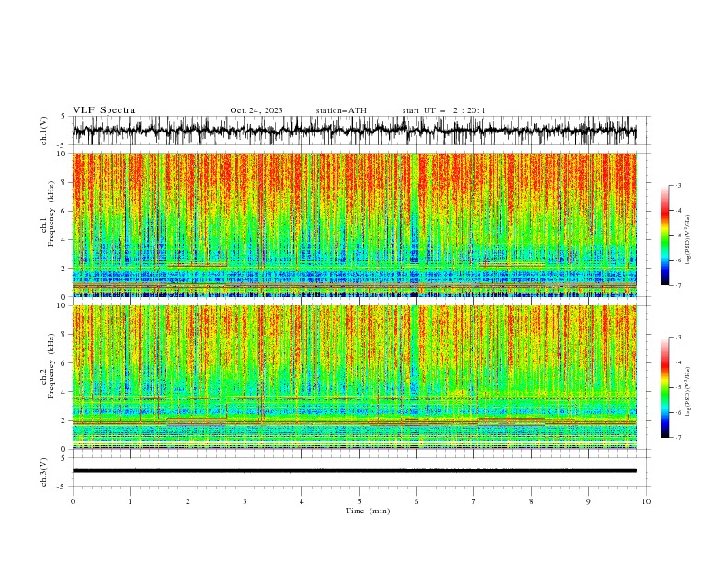Image resolution: width=728 pixels, height=563 pixels.
Task: Click the time axis tick '0'
Action: click(x=73, y=501)
